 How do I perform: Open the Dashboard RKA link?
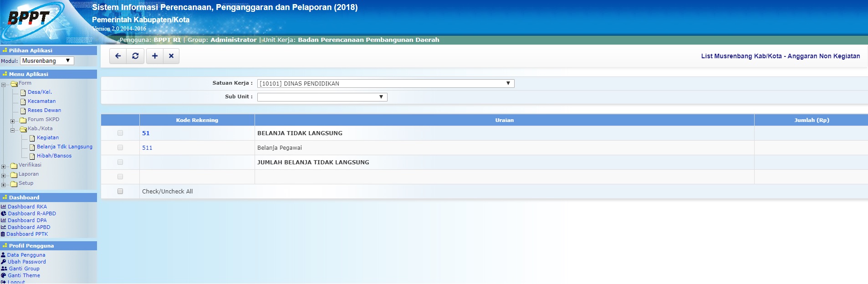(27, 207)
